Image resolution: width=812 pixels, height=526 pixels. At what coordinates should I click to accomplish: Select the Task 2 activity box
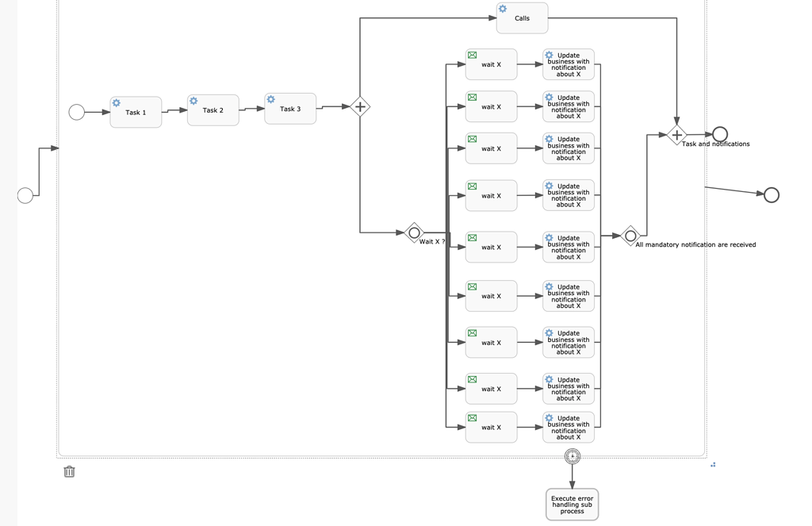[x=212, y=109]
